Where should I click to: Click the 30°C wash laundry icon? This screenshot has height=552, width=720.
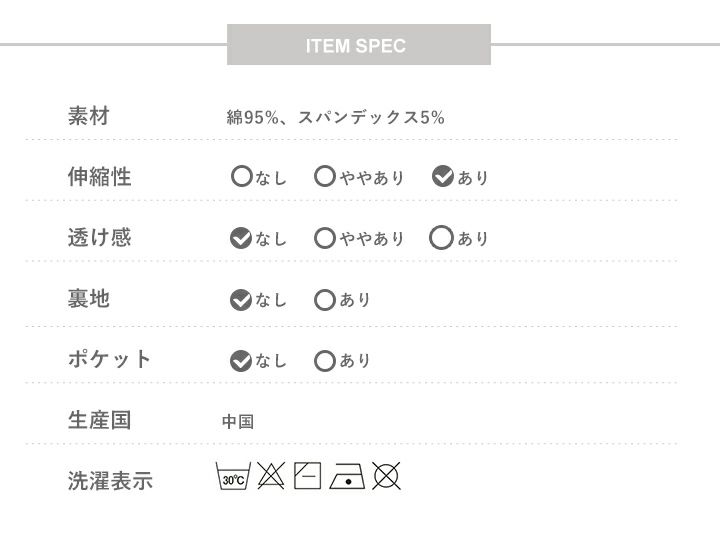pyautogui.click(x=232, y=476)
